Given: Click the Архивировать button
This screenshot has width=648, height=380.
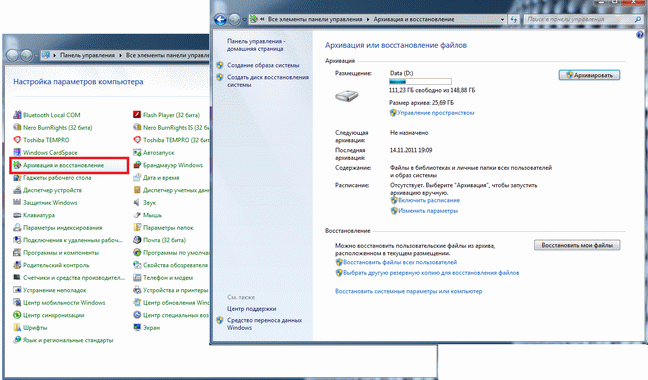Looking at the screenshot, I should click(589, 75).
